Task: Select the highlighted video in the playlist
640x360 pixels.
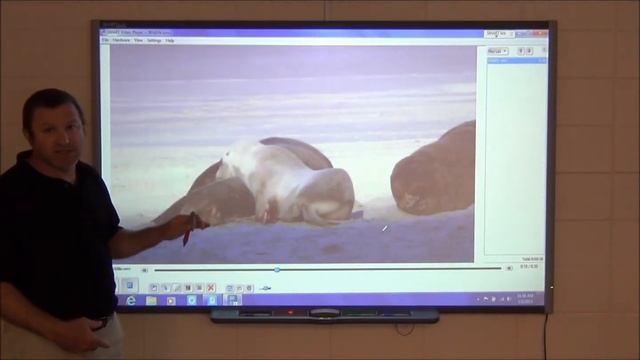Action: (x=517, y=60)
